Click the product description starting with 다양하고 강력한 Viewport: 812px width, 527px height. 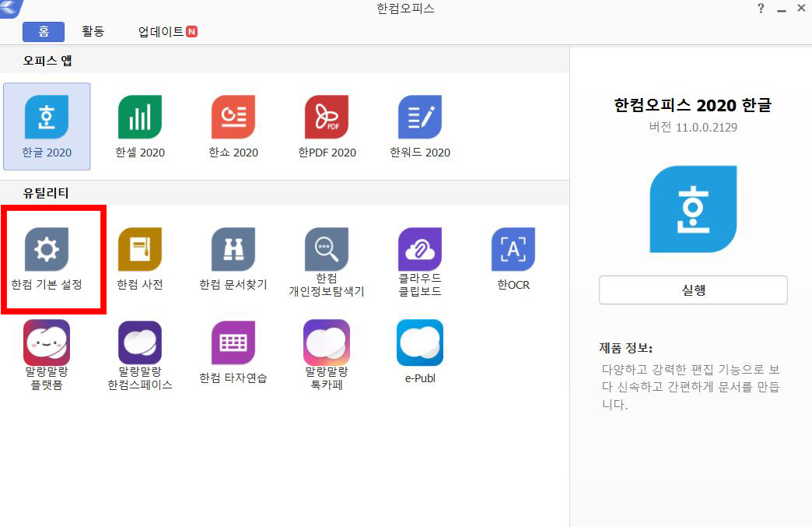click(691, 387)
